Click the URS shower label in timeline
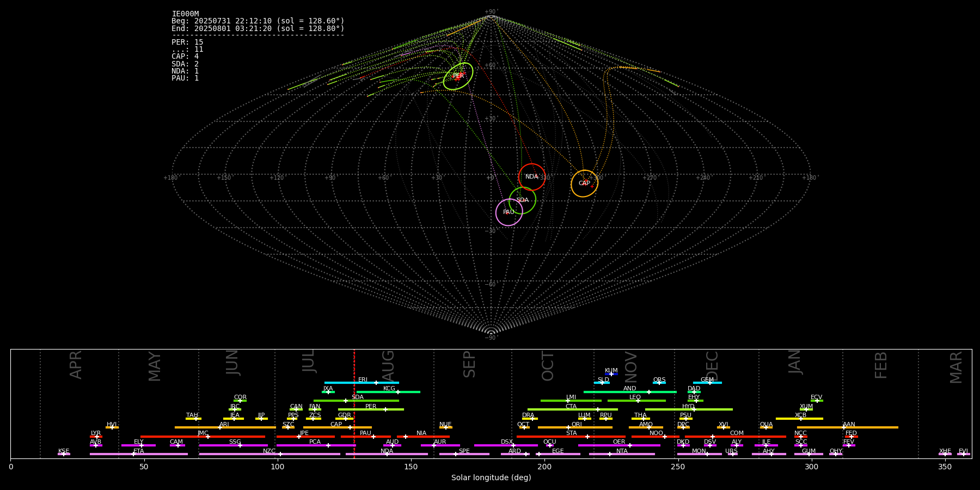The height and width of the screenshot is (490, 980). pos(731,451)
